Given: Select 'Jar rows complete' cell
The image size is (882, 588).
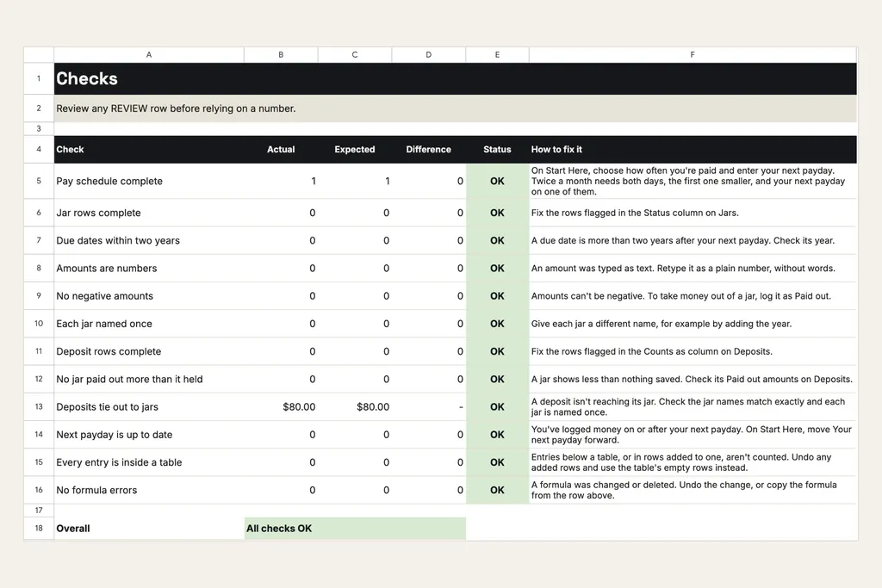Looking at the screenshot, I should pyautogui.click(x=149, y=213).
